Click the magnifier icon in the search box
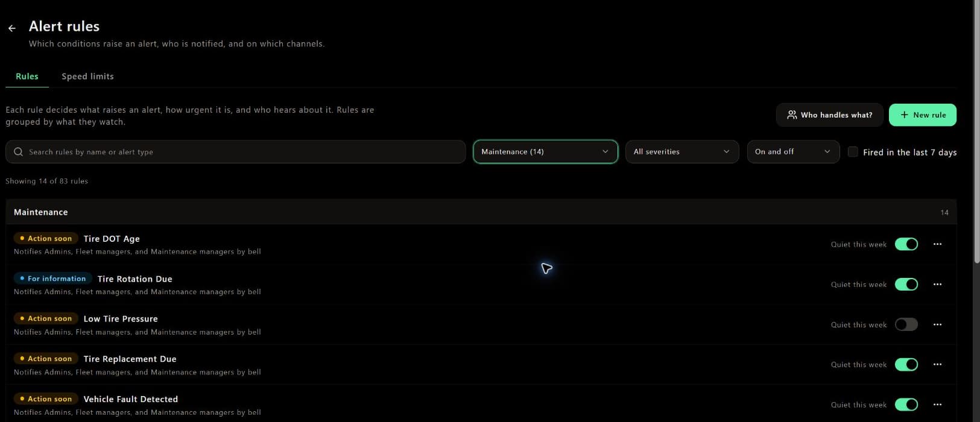The image size is (980, 422). [x=18, y=152]
